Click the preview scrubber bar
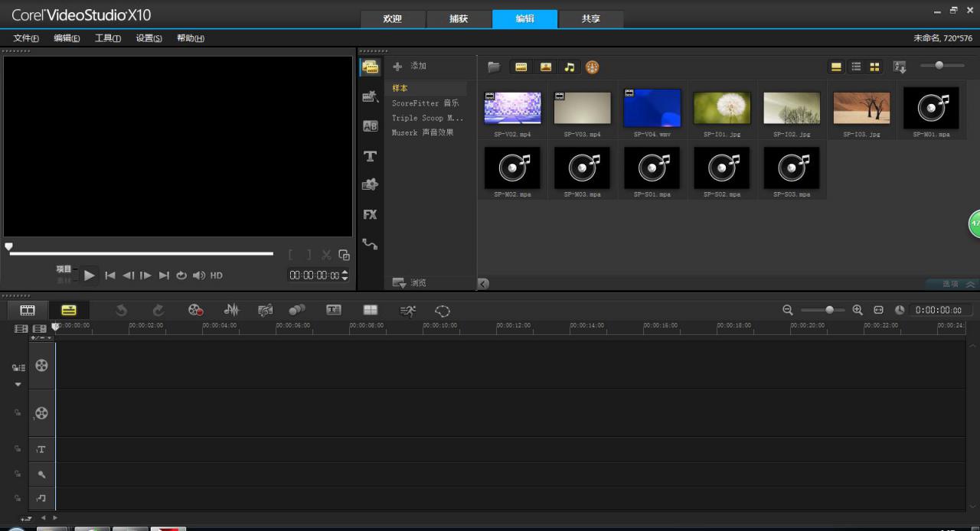 click(141, 253)
